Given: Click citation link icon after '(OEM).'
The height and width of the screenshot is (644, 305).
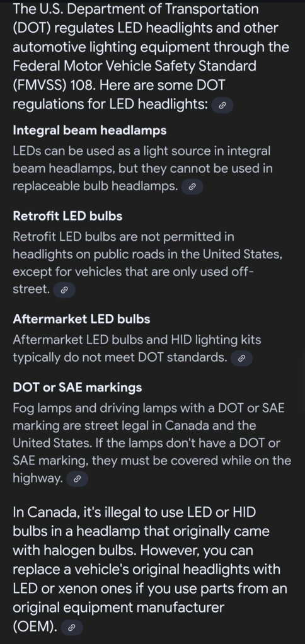Looking at the screenshot, I should coord(71,627).
